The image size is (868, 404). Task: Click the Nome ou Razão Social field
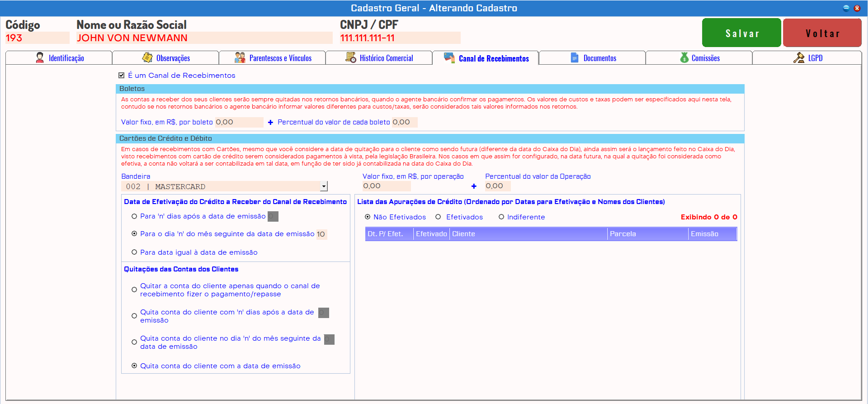(x=204, y=38)
